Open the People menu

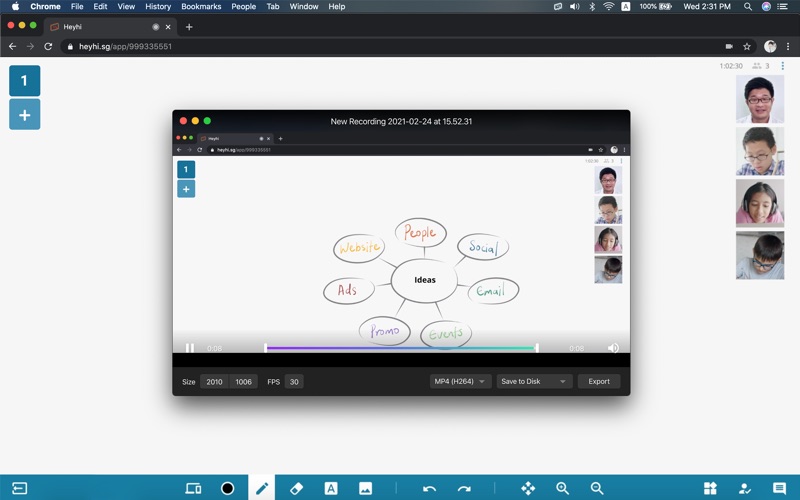pyautogui.click(x=243, y=7)
